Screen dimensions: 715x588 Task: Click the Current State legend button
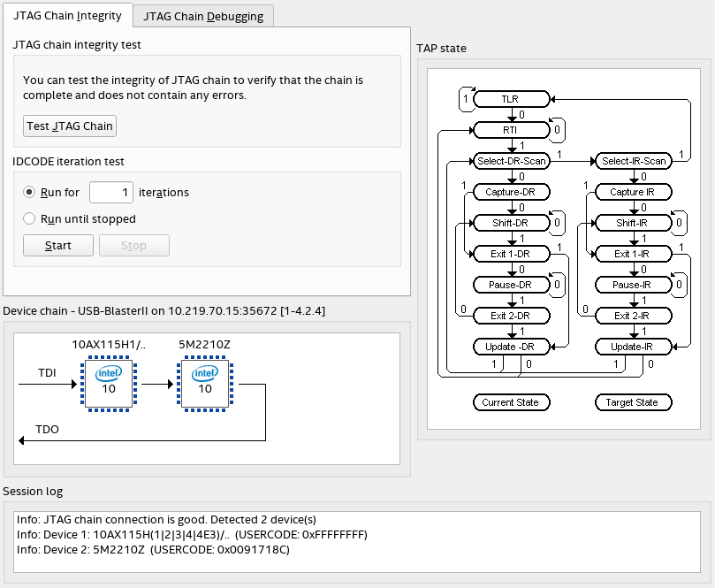511,402
